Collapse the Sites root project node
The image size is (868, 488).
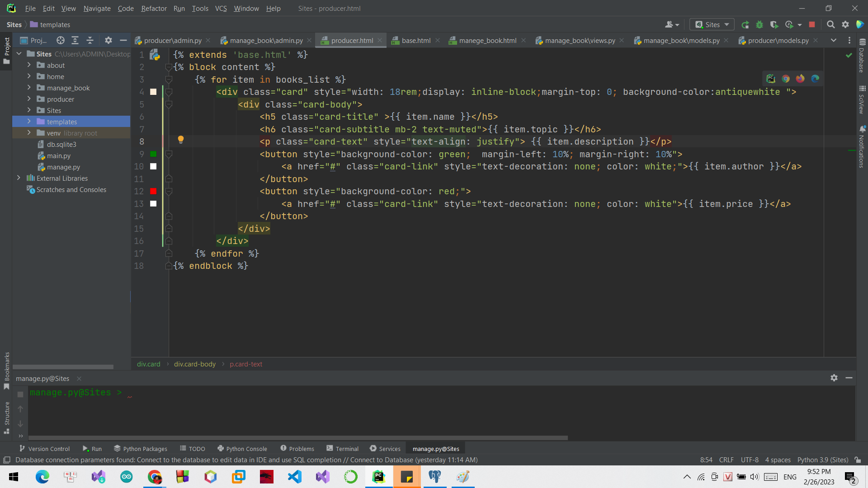coord(19,54)
